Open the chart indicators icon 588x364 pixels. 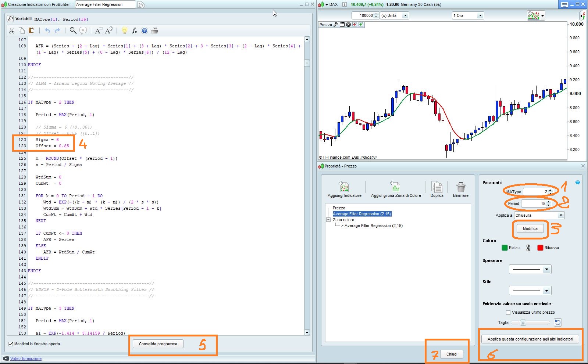[533, 15]
